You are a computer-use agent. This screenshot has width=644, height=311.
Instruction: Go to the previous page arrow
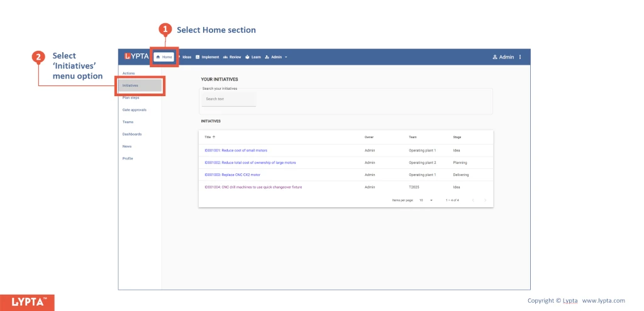click(x=473, y=200)
